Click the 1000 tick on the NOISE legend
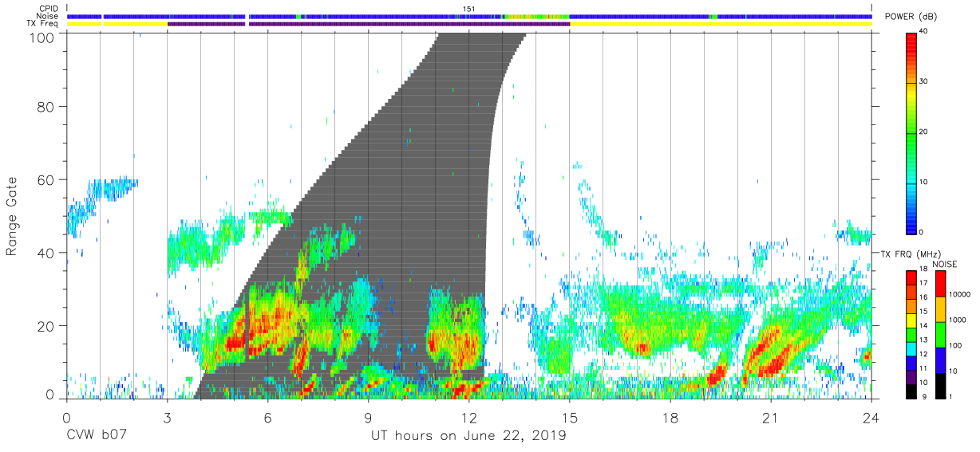 tap(958, 320)
